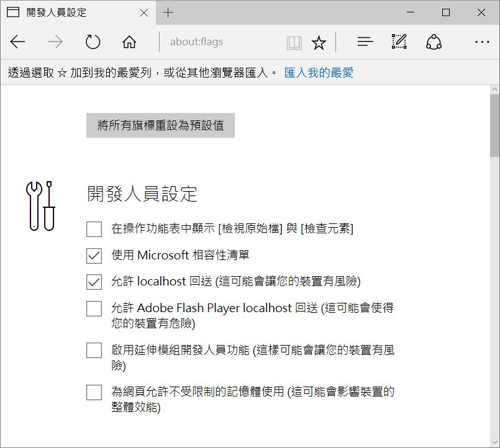Image resolution: width=500 pixels, height=448 pixels.
Task: Close the Edge browser window
Action: [x=481, y=12]
